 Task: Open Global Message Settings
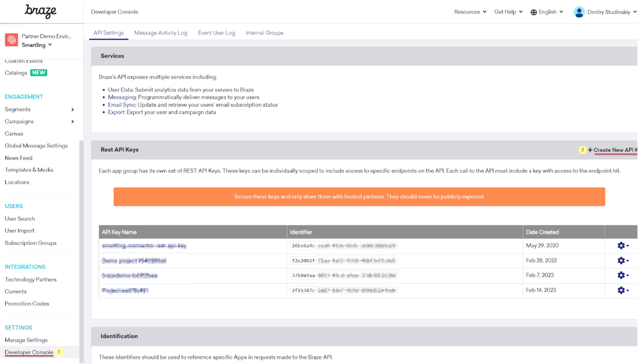point(36,145)
